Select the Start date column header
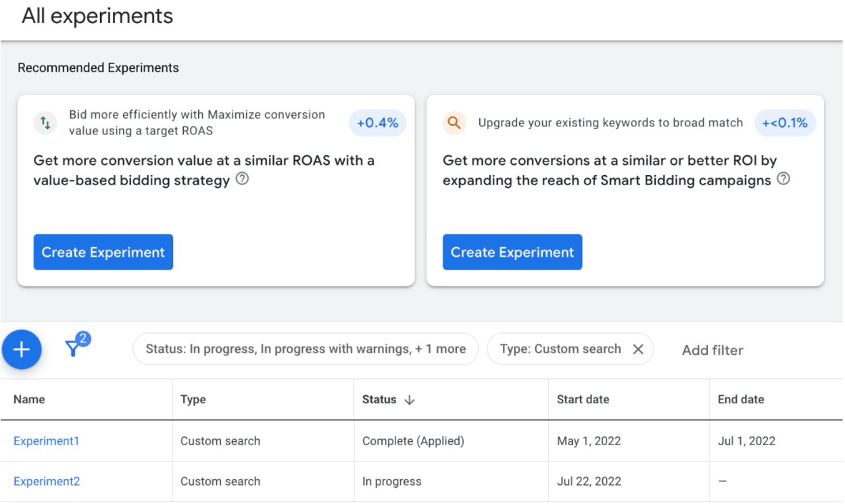Image resolution: width=845 pixels, height=504 pixels. (583, 399)
